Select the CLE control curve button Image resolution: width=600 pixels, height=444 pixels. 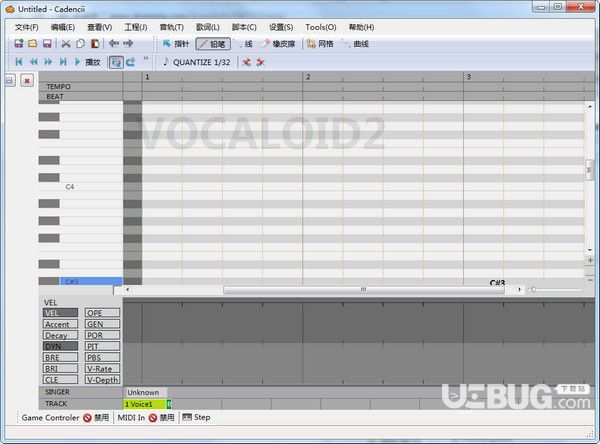(x=60, y=380)
